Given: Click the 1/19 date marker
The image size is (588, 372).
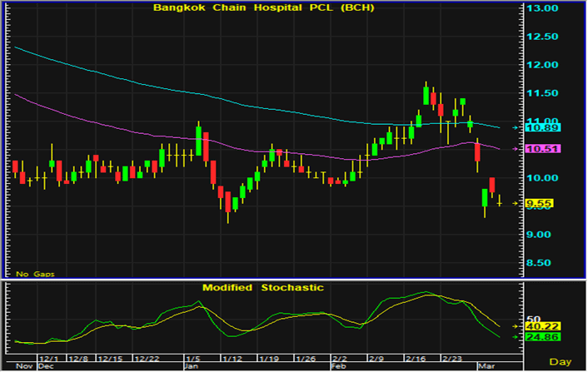Looking at the screenshot, I should (x=269, y=359).
